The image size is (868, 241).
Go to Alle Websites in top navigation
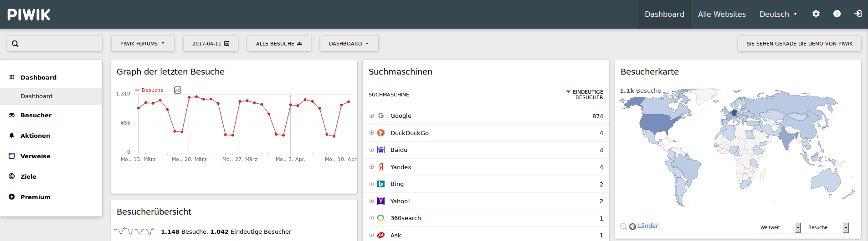click(x=722, y=14)
